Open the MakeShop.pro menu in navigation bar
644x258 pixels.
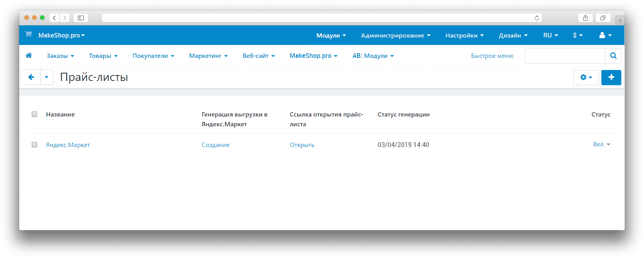313,56
